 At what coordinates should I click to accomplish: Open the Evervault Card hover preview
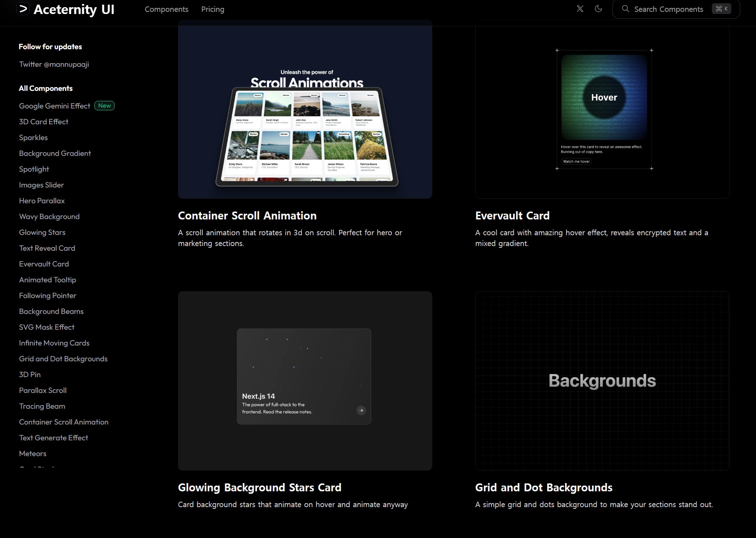click(604, 97)
